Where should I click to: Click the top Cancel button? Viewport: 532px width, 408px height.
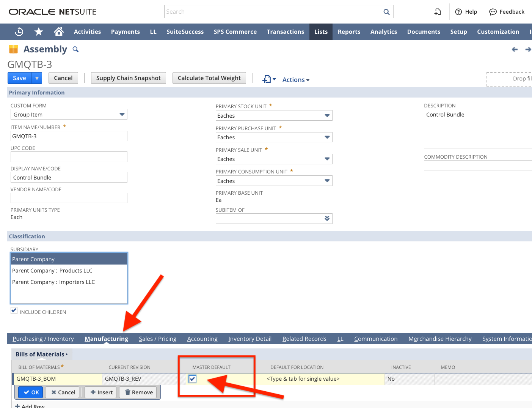[63, 78]
